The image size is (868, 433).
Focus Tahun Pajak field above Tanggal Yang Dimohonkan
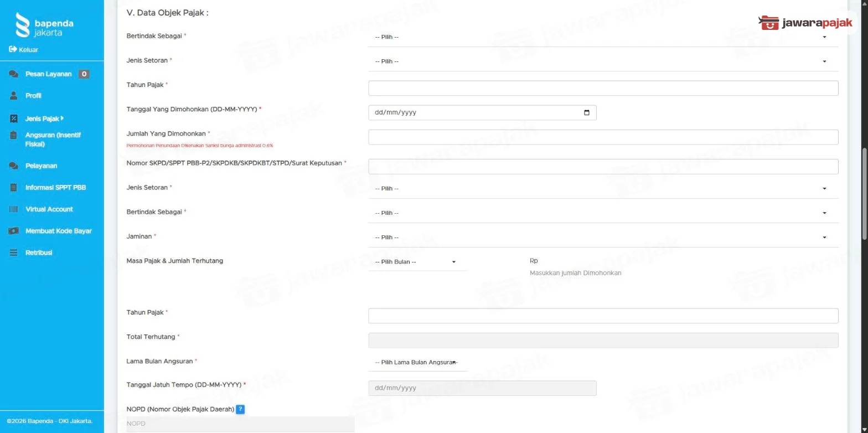tap(603, 88)
